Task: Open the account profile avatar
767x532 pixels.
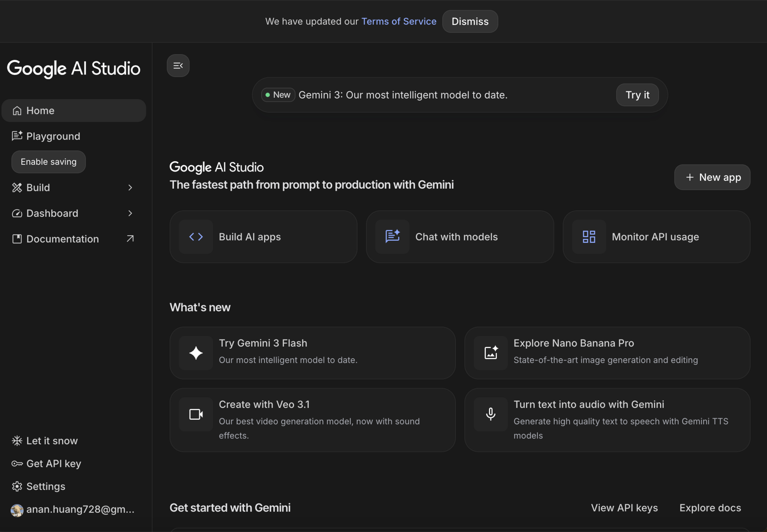Action: tap(17, 510)
